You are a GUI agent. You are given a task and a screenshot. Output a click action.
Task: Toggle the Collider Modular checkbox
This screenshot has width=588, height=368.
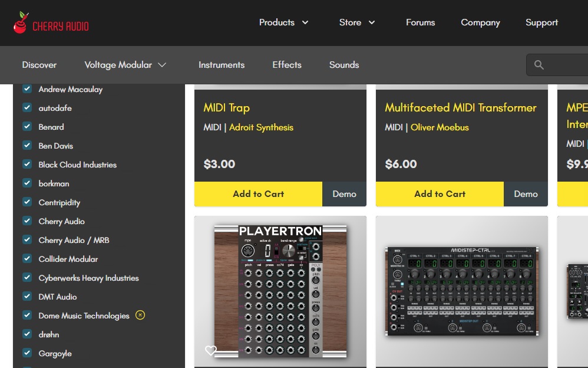(27, 258)
